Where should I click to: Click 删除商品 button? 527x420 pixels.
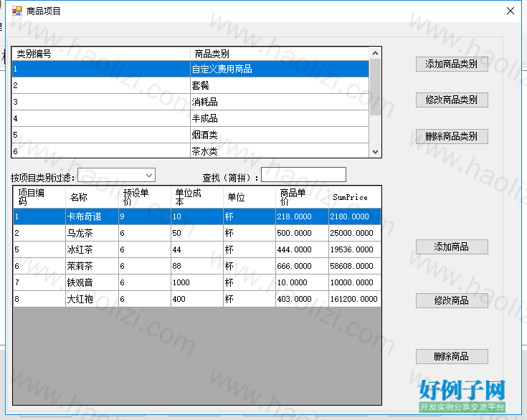coord(452,356)
